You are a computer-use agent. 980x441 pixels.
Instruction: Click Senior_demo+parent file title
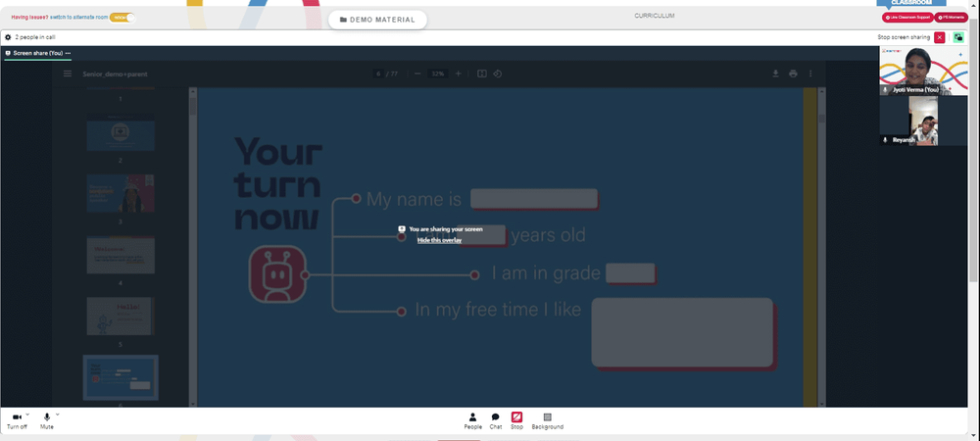point(115,73)
